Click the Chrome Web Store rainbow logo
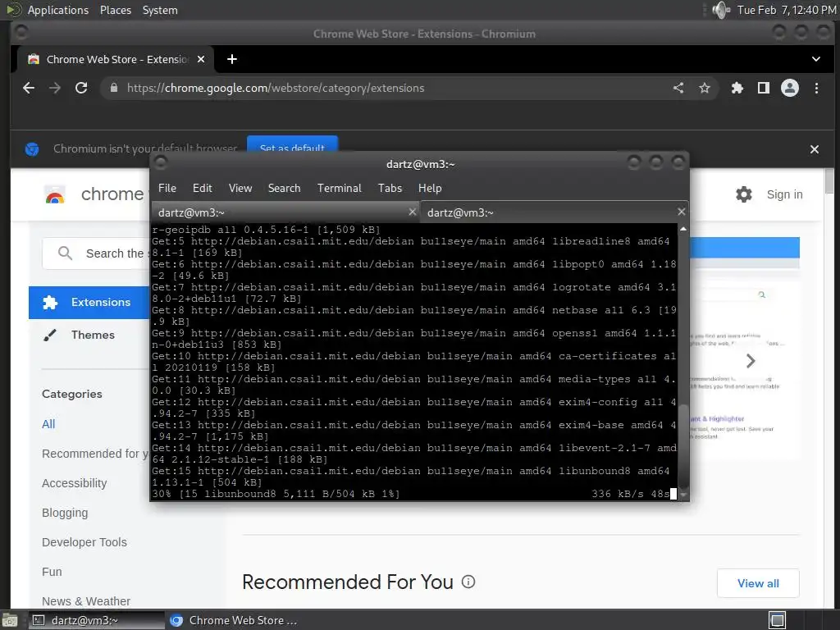 [x=55, y=195]
